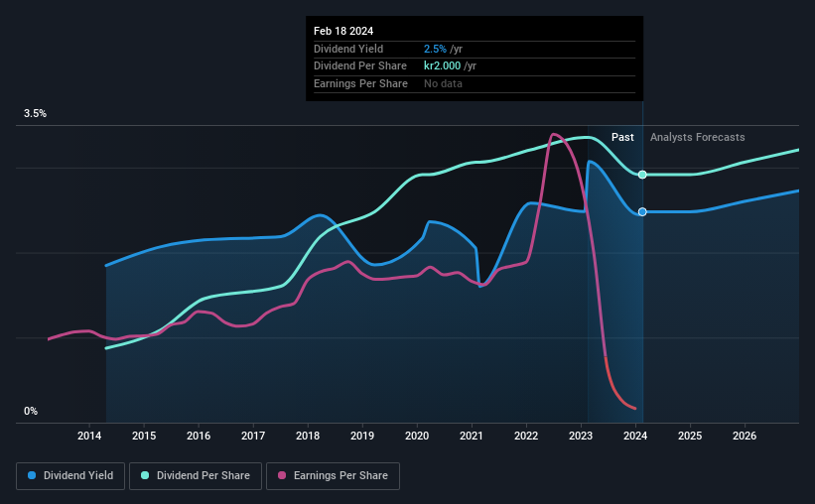The image size is (815, 504).
Task: Click the 2024 year axis label
Action: tap(635, 436)
